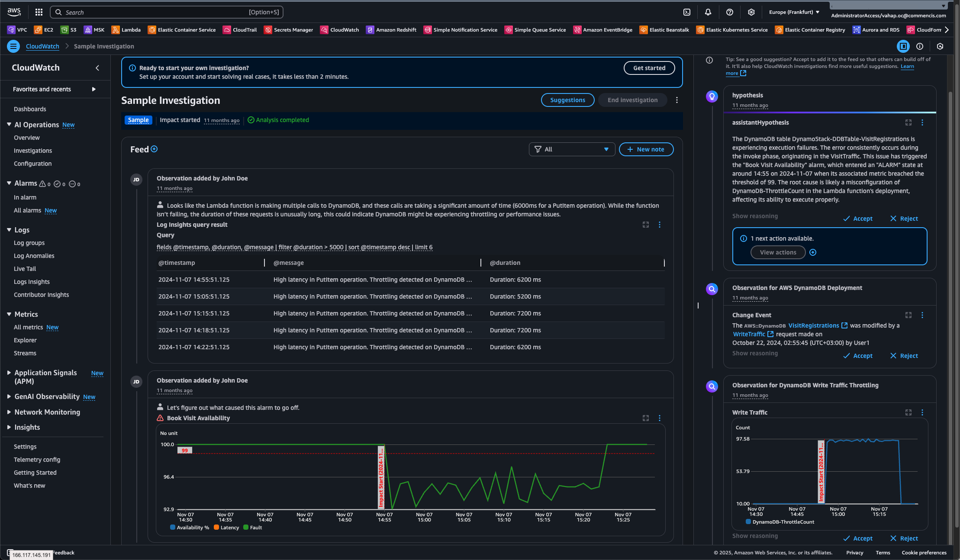Click the notifications bell icon
The image size is (960, 560).
coord(708,12)
